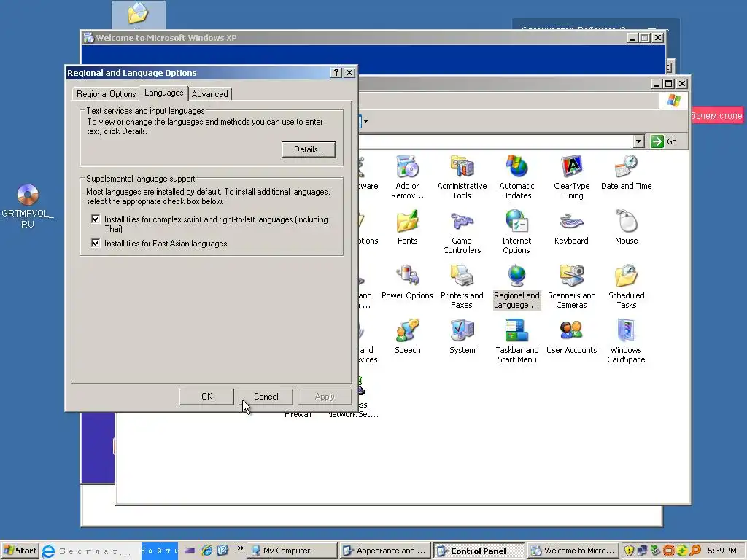The image size is (747, 560).
Task: Open the Taskbar and Start Menu icon
Action: [x=516, y=341]
